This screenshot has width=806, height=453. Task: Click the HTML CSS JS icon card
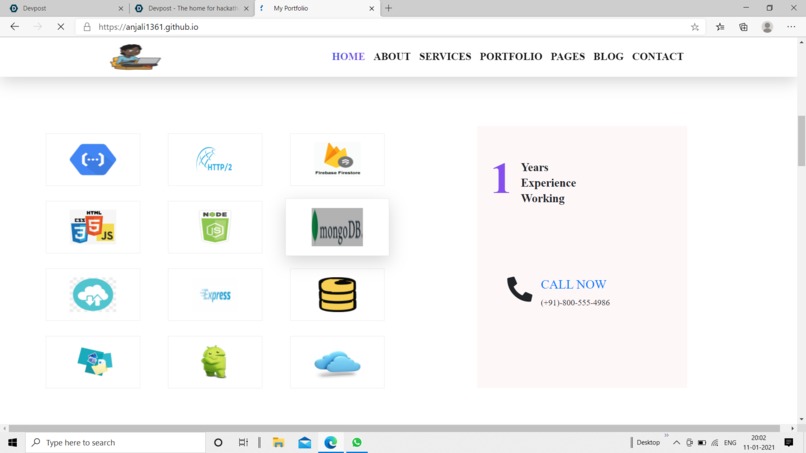(93, 227)
